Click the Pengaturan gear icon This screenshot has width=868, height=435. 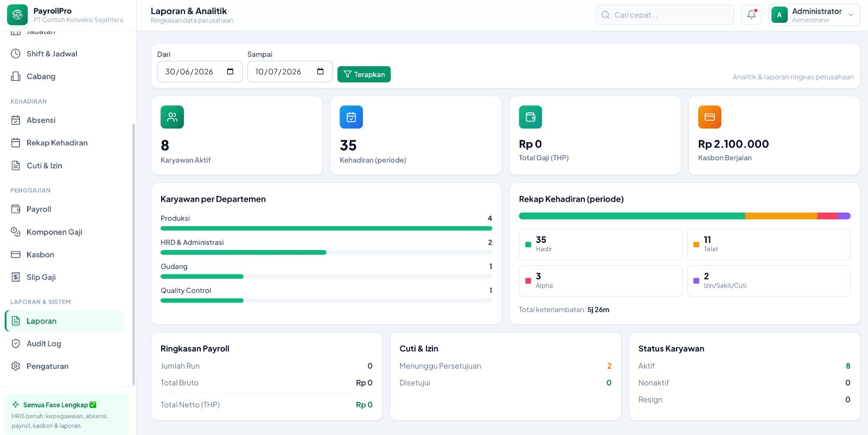pos(16,366)
